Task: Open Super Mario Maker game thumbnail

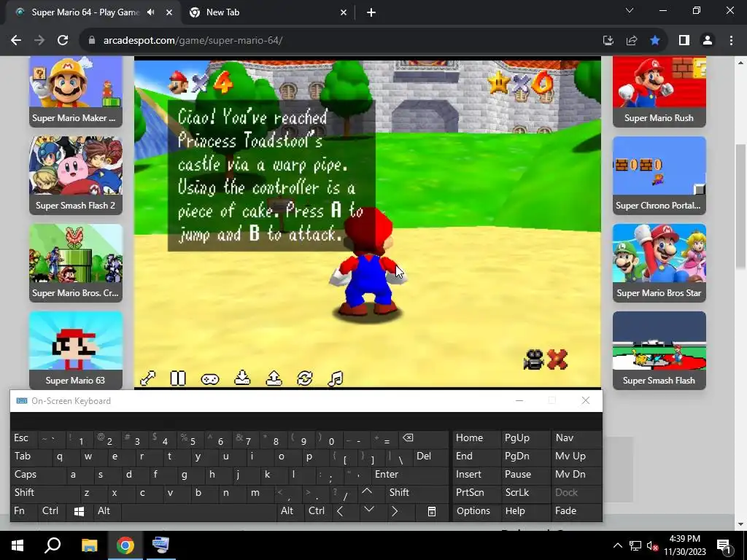Action: coord(76,91)
